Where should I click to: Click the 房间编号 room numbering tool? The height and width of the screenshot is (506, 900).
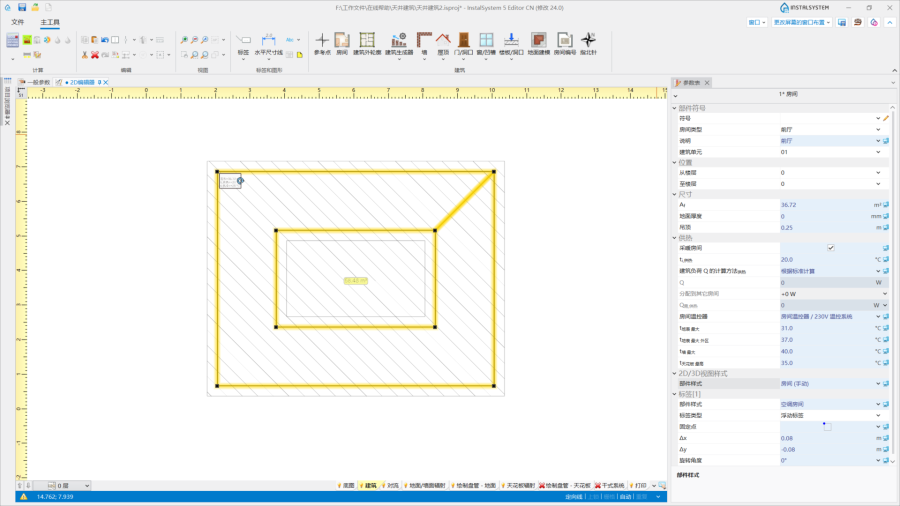[564, 42]
